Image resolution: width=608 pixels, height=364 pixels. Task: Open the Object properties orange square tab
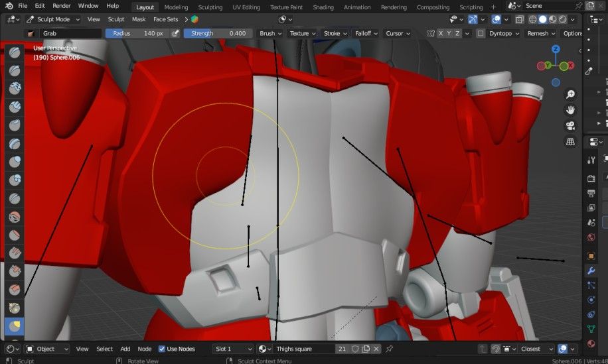point(591,256)
